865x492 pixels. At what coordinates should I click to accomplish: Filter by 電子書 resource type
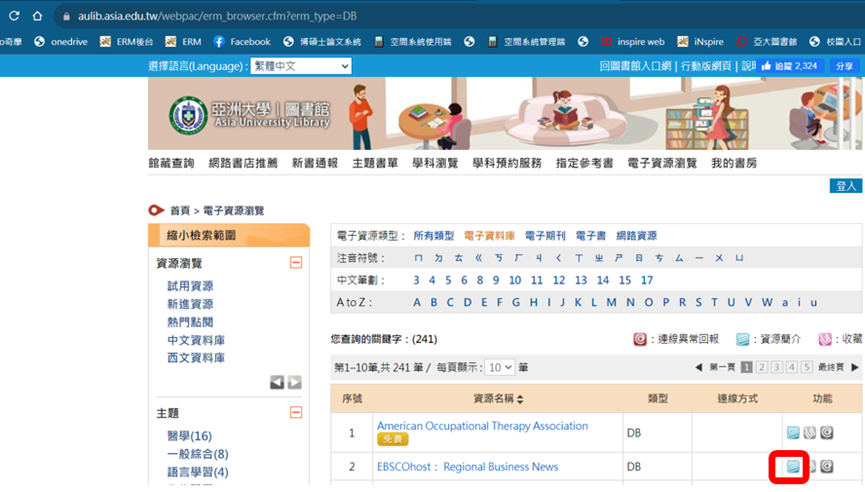click(x=590, y=236)
